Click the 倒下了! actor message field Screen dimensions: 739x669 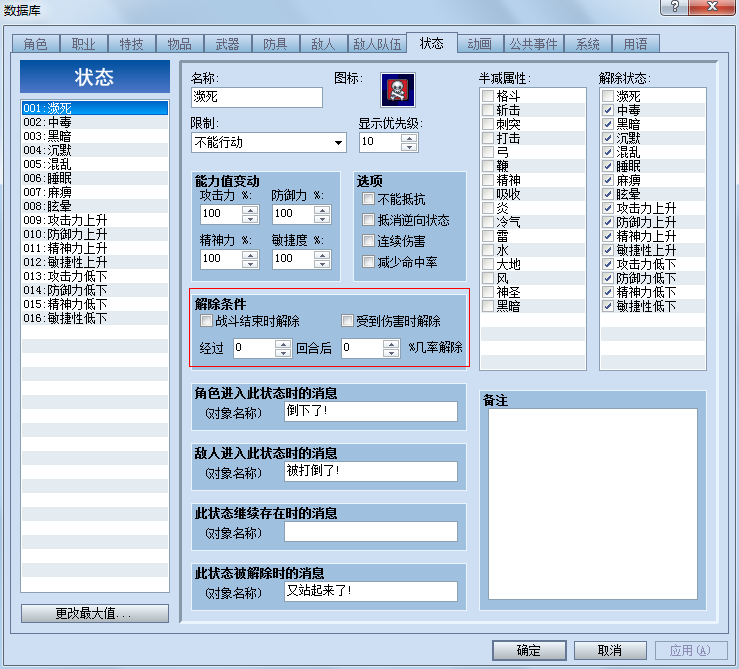(371, 411)
